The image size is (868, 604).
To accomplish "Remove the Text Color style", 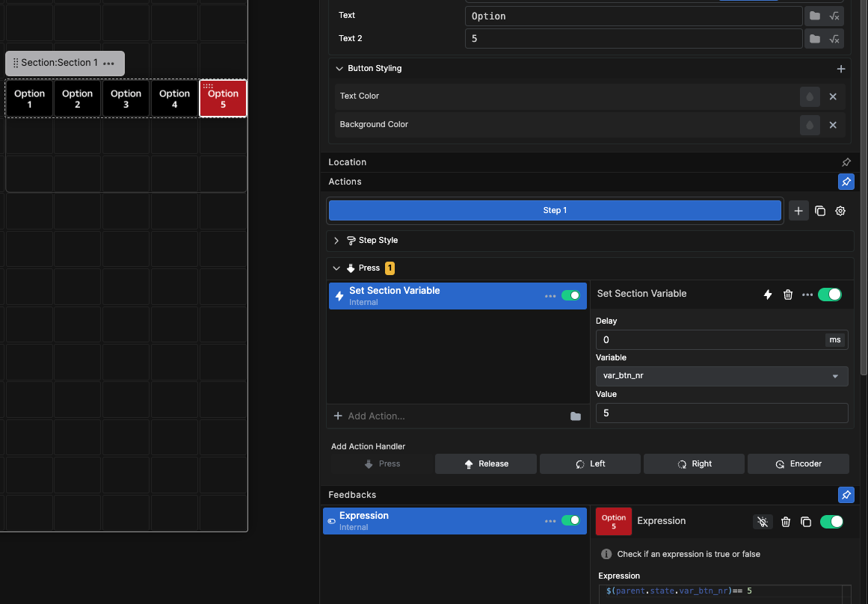I will coord(833,96).
